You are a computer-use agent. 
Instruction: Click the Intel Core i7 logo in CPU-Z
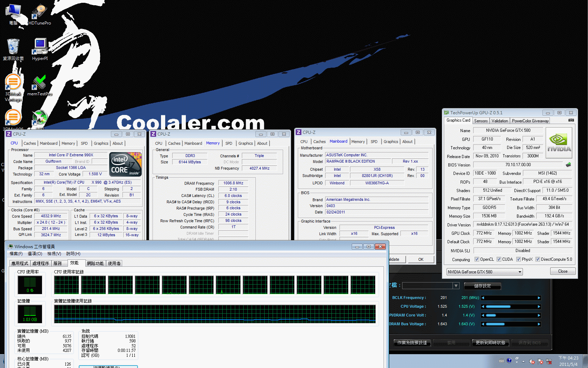tap(126, 164)
